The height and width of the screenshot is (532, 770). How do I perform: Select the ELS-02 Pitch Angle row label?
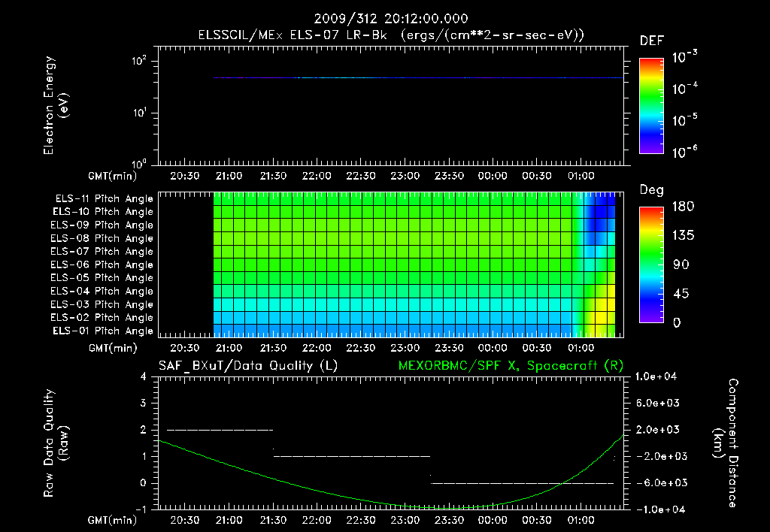102,318
